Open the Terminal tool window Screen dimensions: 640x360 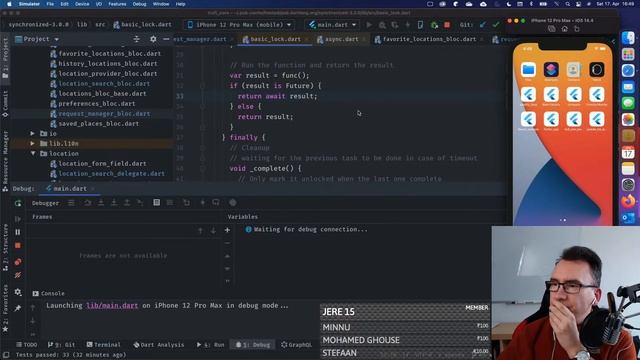[103, 345]
